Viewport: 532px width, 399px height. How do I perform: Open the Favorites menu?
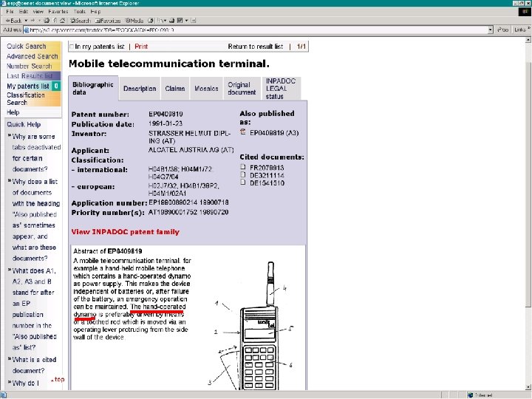[x=58, y=11]
